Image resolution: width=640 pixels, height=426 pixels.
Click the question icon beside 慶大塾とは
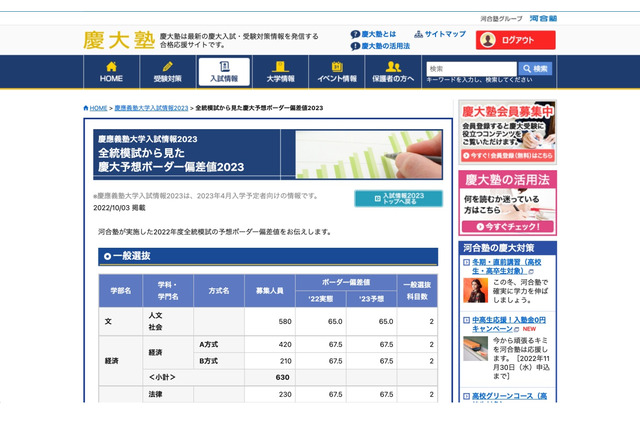click(x=355, y=34)
